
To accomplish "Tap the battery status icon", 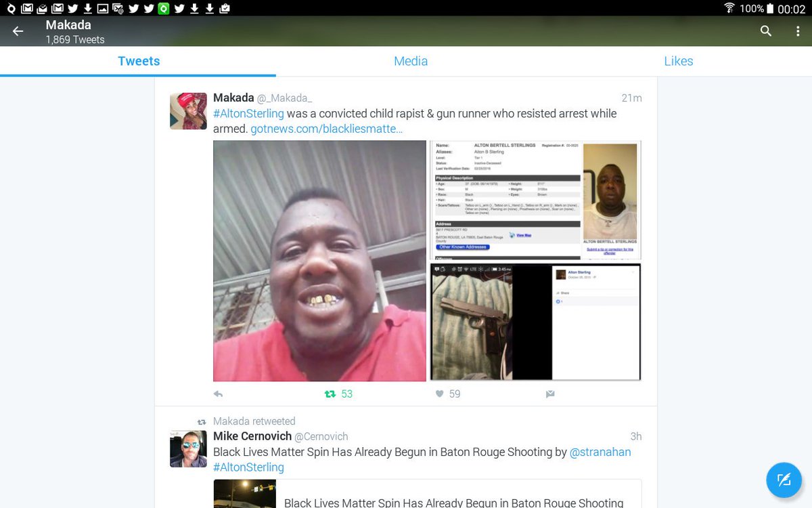I will [770, 8].
